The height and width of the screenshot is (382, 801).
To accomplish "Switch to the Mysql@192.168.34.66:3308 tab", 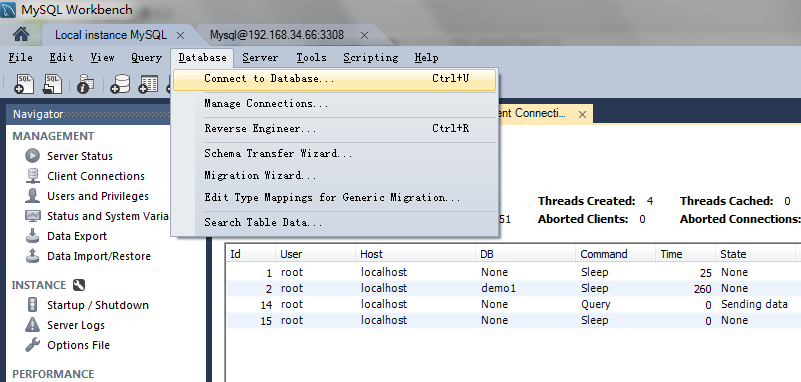I will point(276,35).
